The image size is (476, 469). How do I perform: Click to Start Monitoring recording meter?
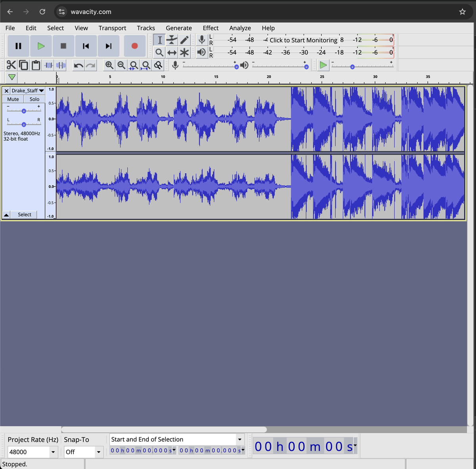point(303,40)
